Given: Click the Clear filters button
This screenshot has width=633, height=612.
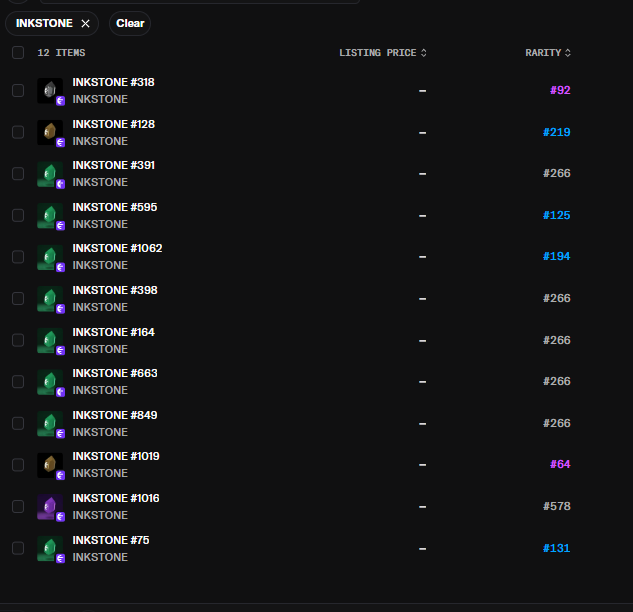Looking at the screenshot, I should pos(130,23).
